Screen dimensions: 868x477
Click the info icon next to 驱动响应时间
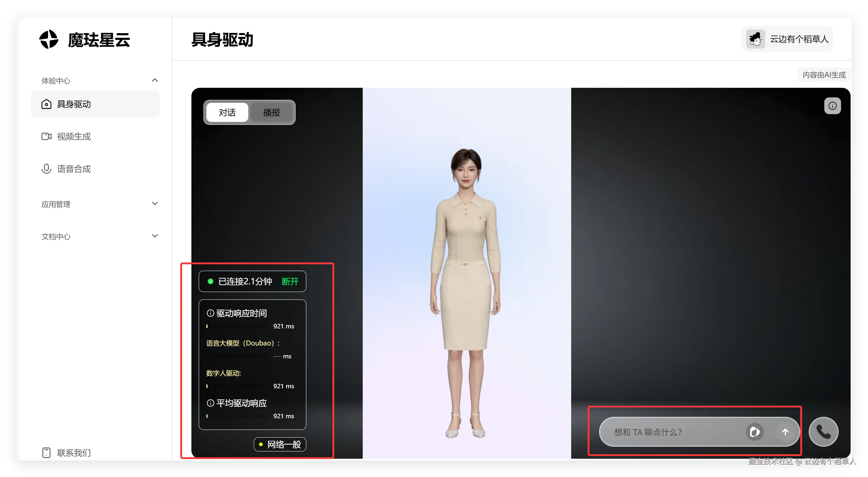[x=210, y=313]
